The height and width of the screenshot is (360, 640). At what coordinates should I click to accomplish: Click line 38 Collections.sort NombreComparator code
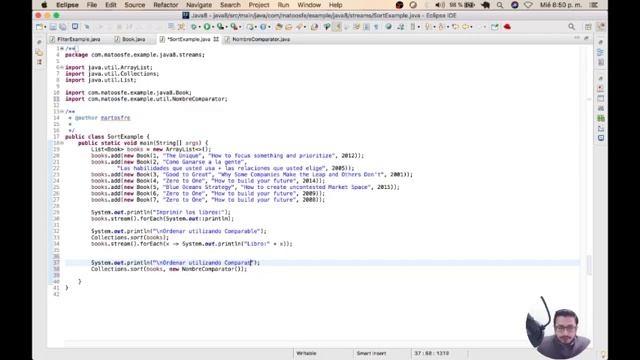(169, 269)
